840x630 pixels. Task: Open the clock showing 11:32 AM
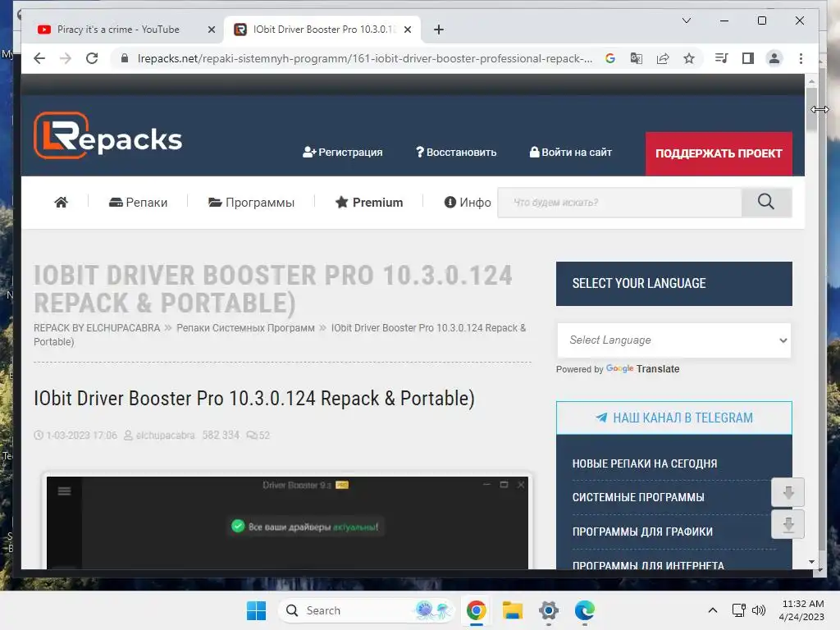(x=802, y=610)
